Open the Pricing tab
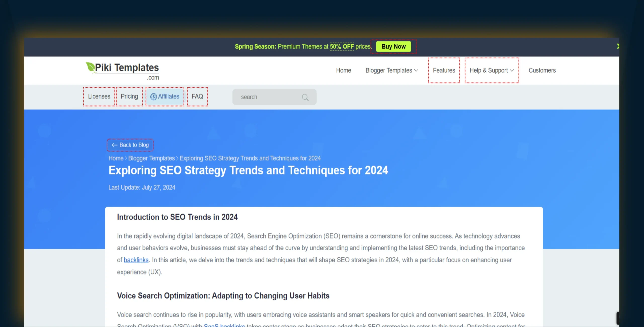Image resolution: width=644 pixels, height=327 pixels. pyautogui.click(x=129, y=96)
